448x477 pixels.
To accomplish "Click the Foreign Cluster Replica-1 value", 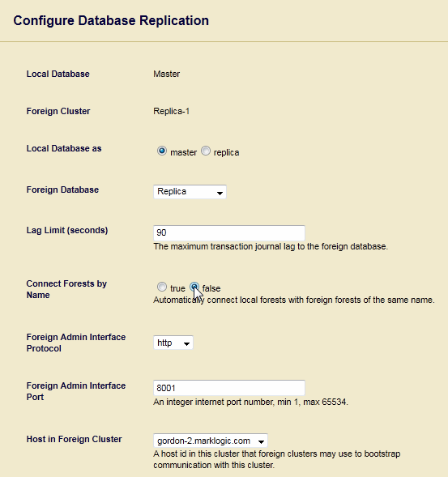I will coord(172,111).
